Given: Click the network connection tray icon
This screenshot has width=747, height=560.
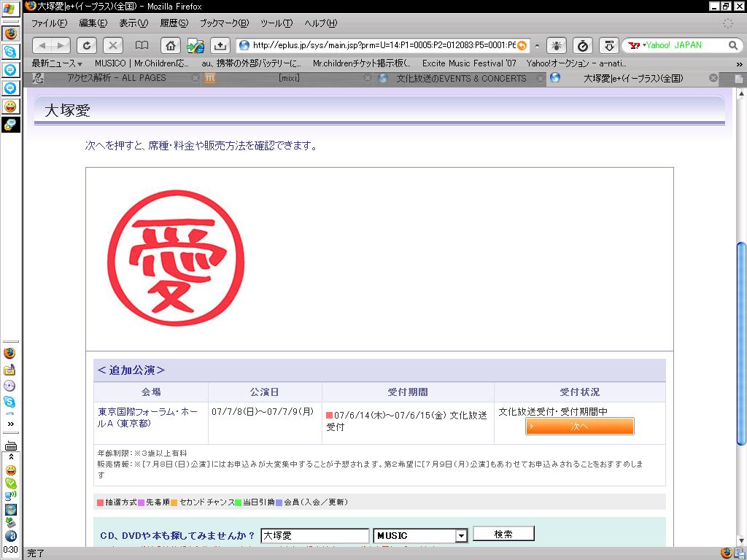Looking at the screenshot, I should pos(10,496).
